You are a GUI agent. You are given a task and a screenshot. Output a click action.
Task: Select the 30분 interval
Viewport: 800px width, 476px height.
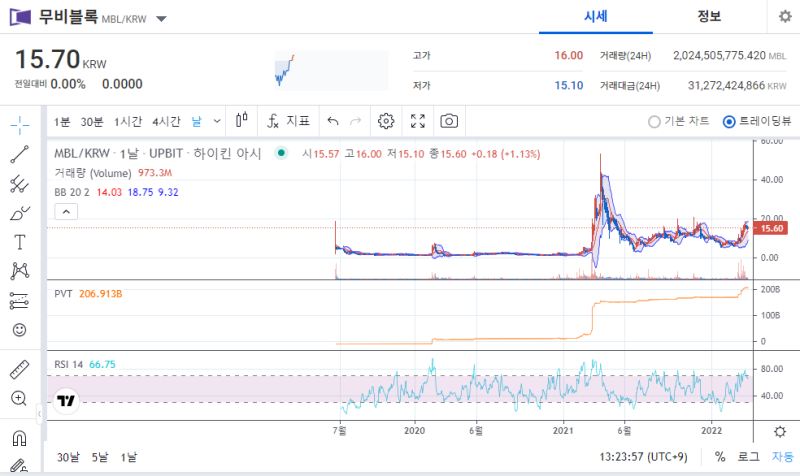[92, 121]
